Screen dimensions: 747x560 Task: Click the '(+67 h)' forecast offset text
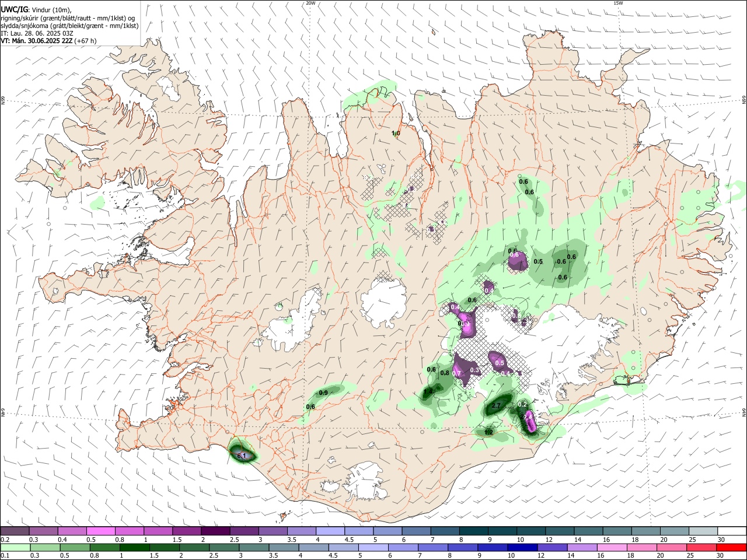85,41
